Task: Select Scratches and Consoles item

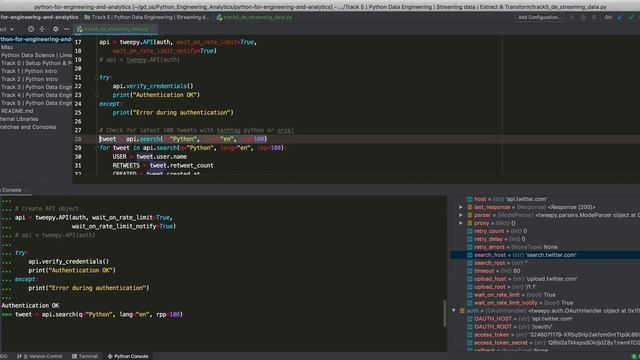Action: (28, 127)
